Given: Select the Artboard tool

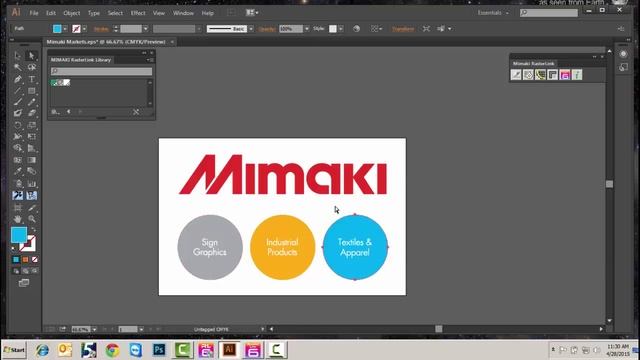Looking at the screenshot, I should (x=18, y=208).
